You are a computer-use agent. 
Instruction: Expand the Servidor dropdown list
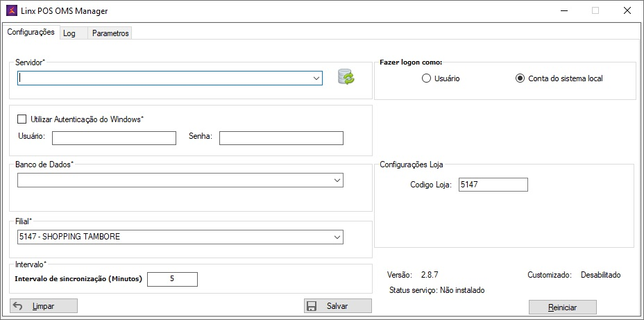(x=316, y=78)
